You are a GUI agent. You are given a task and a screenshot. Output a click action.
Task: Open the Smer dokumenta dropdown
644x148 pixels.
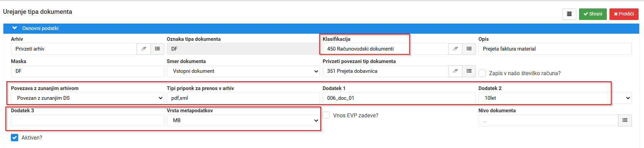(243, 71)
